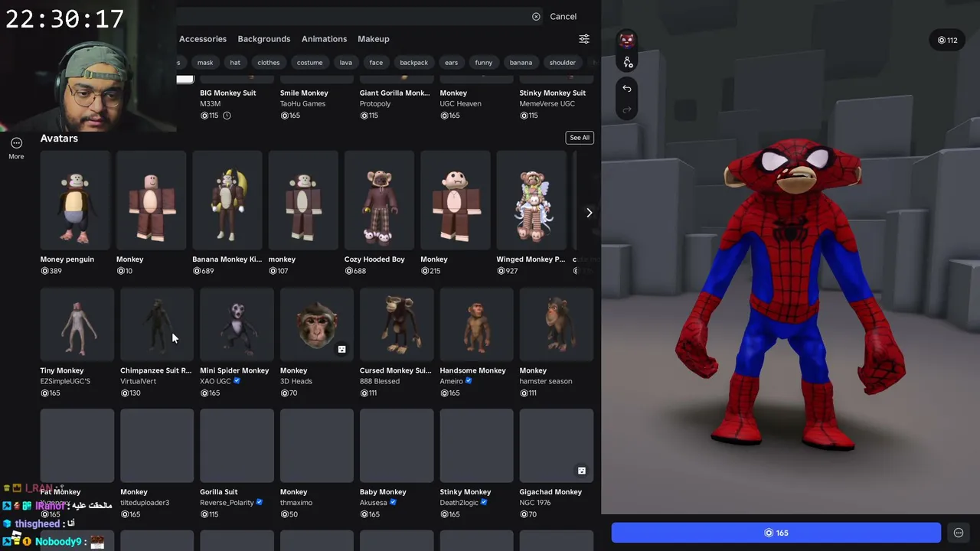Buy the item with the blue 165 button
Viewport: 980px width, 551px height.
[x=776, y=533]
